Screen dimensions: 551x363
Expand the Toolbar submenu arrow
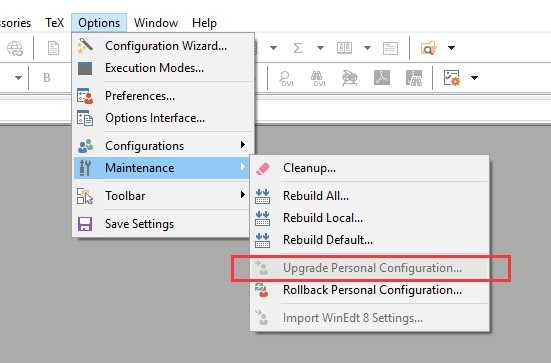click(242, 194)
